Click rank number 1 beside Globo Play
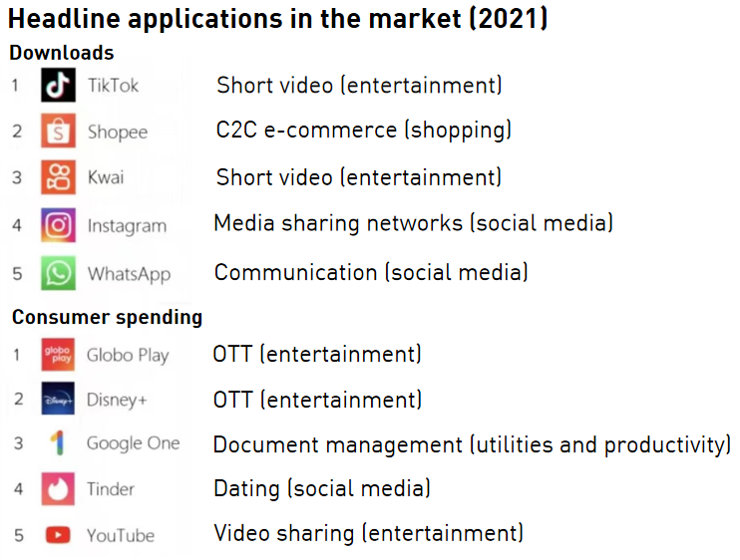This screenshot has height=560, width=740. [17, 355]
